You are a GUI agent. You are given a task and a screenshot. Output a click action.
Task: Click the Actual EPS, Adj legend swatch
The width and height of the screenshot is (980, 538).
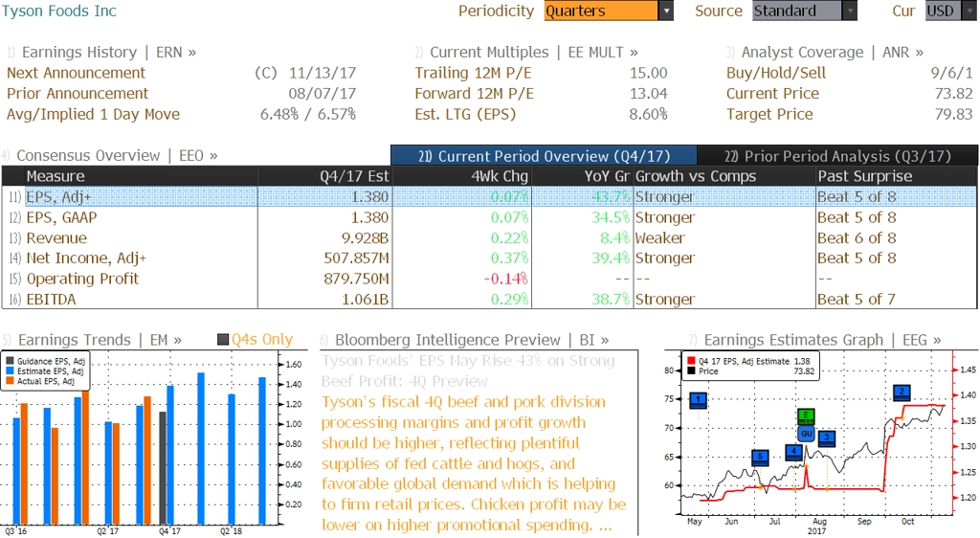[x=10, y=381]
